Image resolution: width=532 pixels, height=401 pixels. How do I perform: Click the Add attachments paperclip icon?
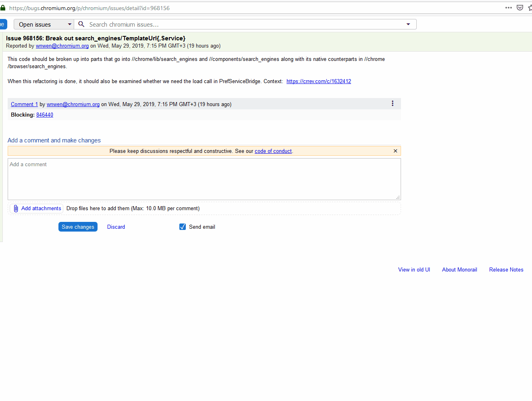[x=16, y=208]
